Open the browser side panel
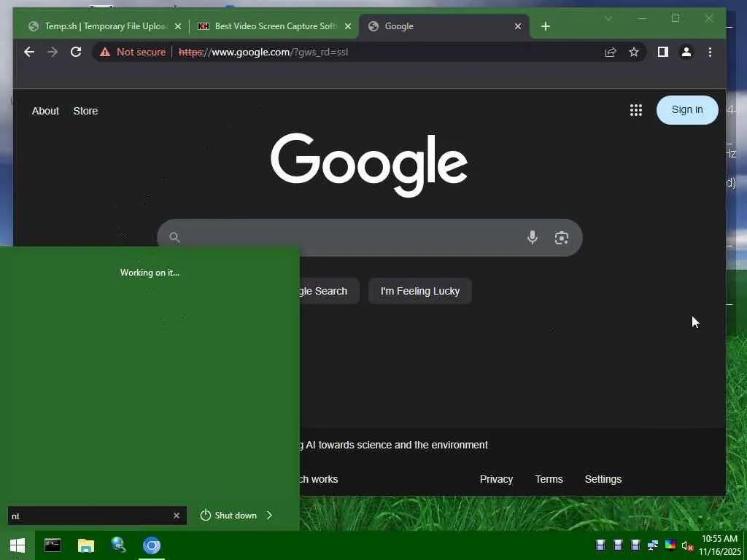The height and width of the screenshot is (560, 747). pyautogui.click(x=662, y=52)
